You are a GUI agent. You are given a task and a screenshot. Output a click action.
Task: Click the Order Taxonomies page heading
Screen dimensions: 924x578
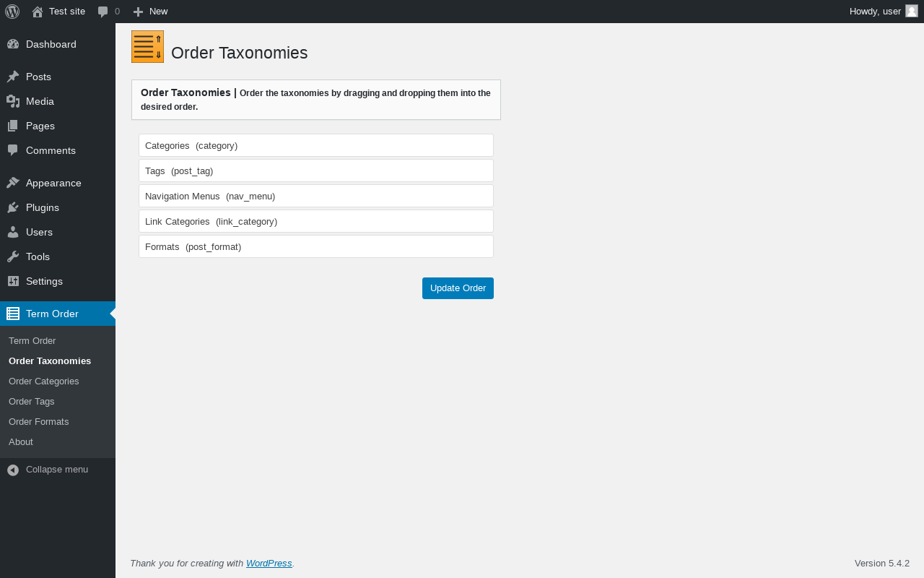[239, 53]
